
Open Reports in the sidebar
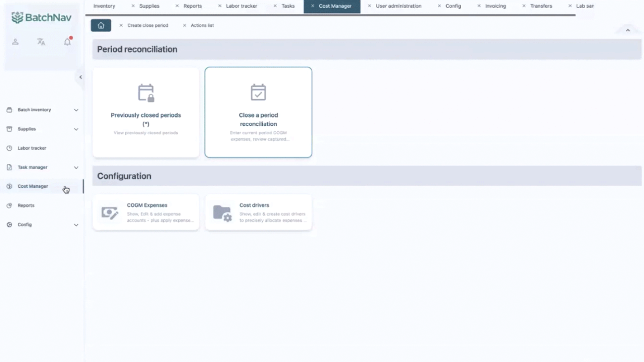click(26, 205)
